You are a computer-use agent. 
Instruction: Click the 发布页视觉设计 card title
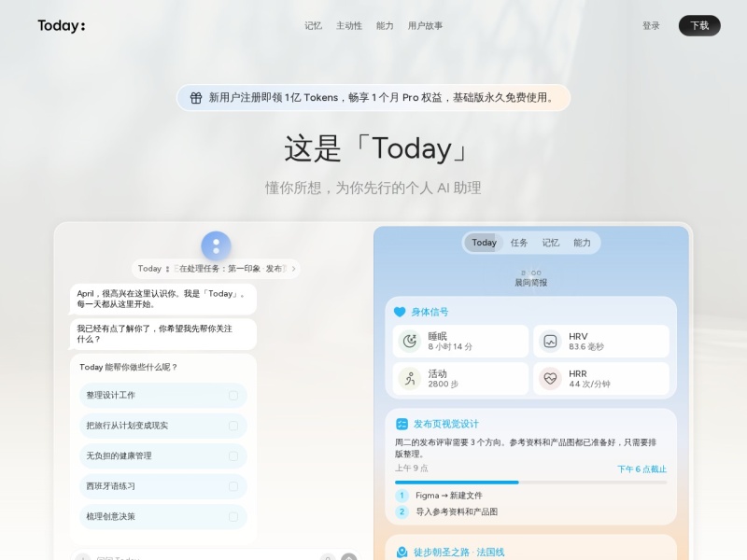(446, 424)
